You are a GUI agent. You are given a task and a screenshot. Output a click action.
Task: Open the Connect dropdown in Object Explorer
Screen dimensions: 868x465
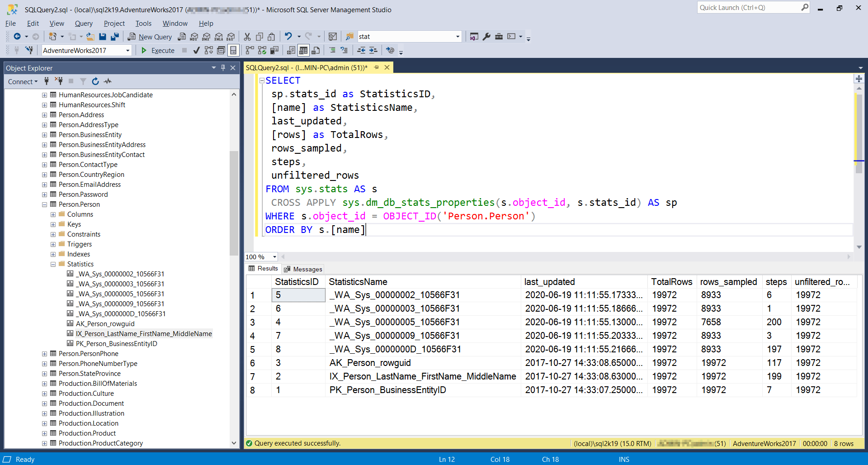23,81
